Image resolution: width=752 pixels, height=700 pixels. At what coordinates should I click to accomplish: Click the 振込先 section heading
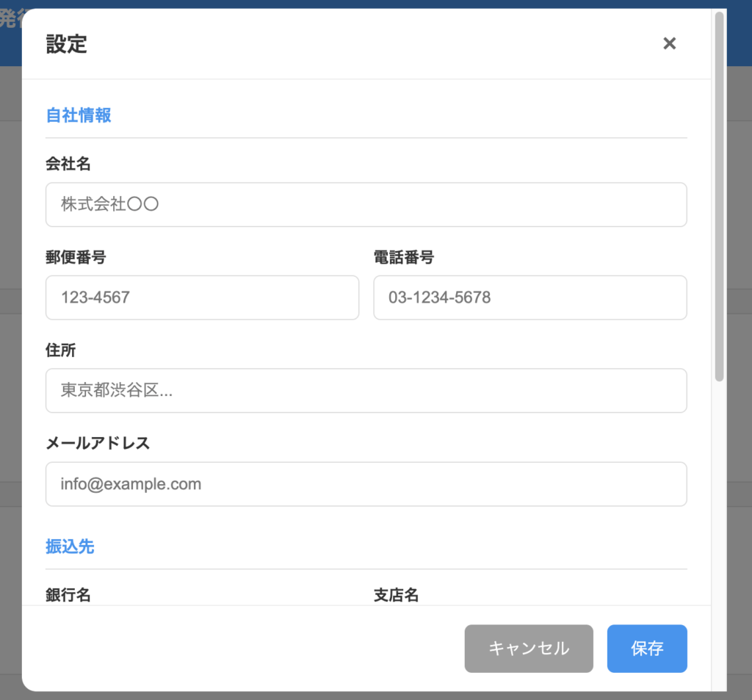click(x=70, y=546)
